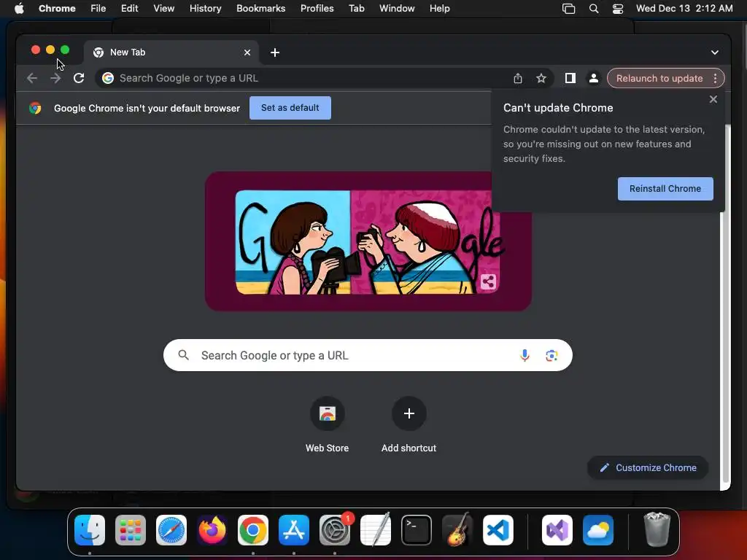Viewport: 747px width, 560px height.
Task: Click the back navigation arrow
Action: click(32, 78)
